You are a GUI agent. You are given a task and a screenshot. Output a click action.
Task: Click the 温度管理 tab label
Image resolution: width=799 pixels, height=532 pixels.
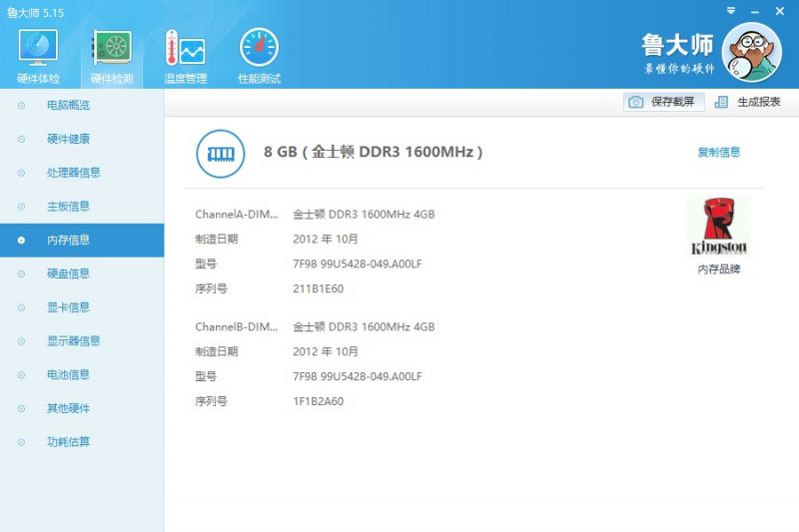(x=186, y=79)
